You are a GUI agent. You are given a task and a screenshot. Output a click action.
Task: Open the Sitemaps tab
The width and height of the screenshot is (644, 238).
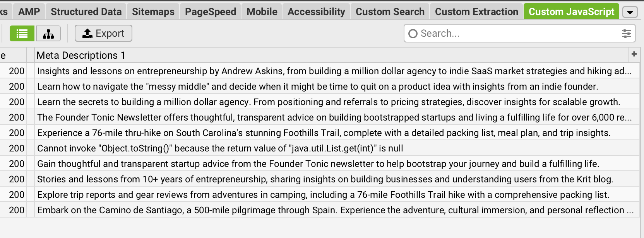point(153,12)
